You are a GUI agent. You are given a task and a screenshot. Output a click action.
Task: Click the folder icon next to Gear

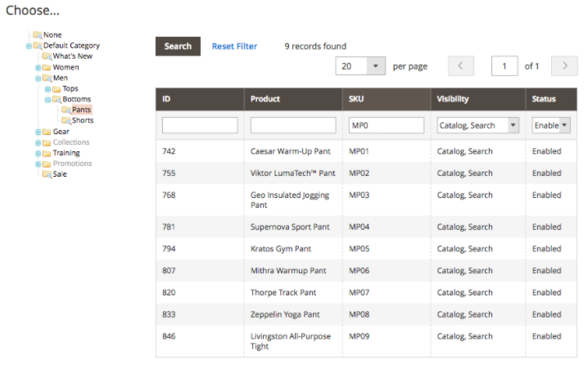coord(47,132)
